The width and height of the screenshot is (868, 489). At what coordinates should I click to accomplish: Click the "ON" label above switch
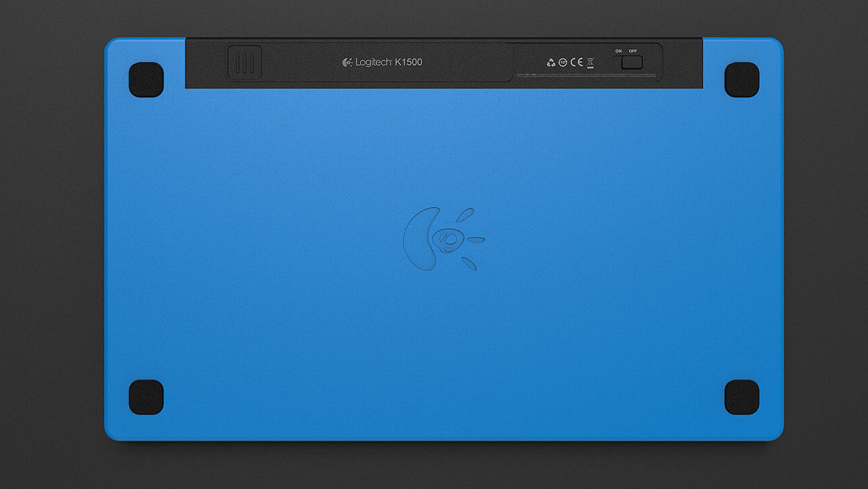619,51
